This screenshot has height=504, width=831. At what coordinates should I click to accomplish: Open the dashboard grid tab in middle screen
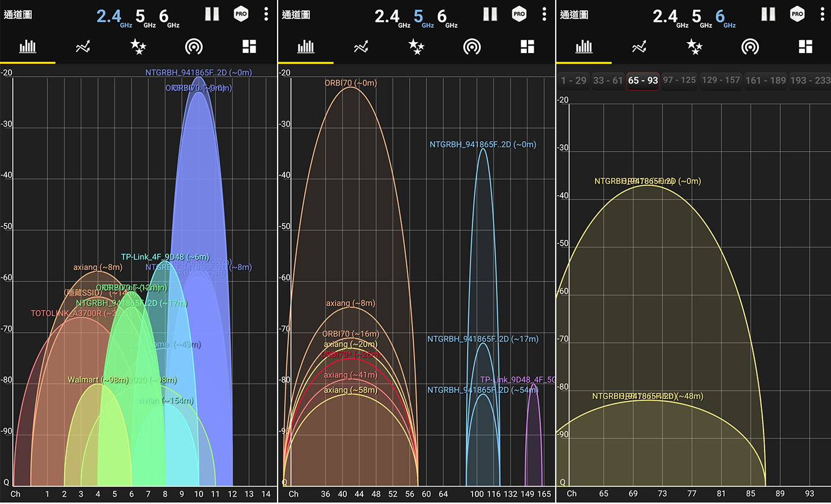coord(527,47)
